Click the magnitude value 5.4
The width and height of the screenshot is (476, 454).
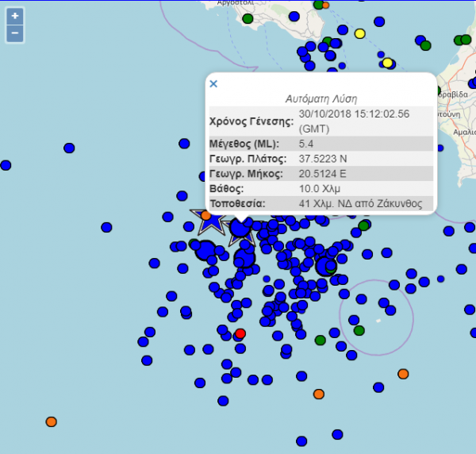coord(306,144)
